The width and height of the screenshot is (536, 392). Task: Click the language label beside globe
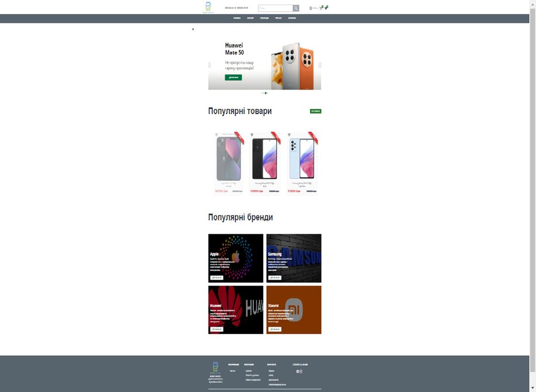pos(315,8)
